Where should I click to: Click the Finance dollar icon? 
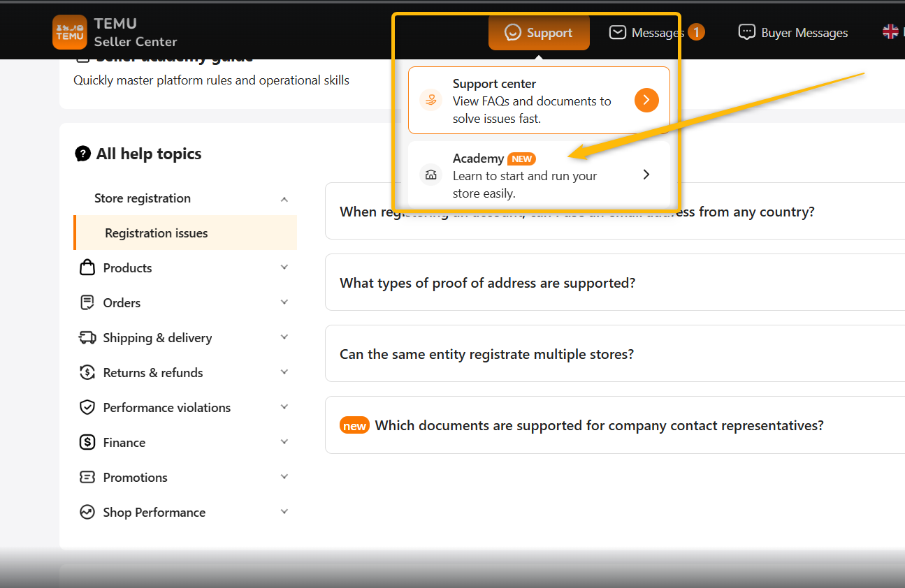[87, 442]
